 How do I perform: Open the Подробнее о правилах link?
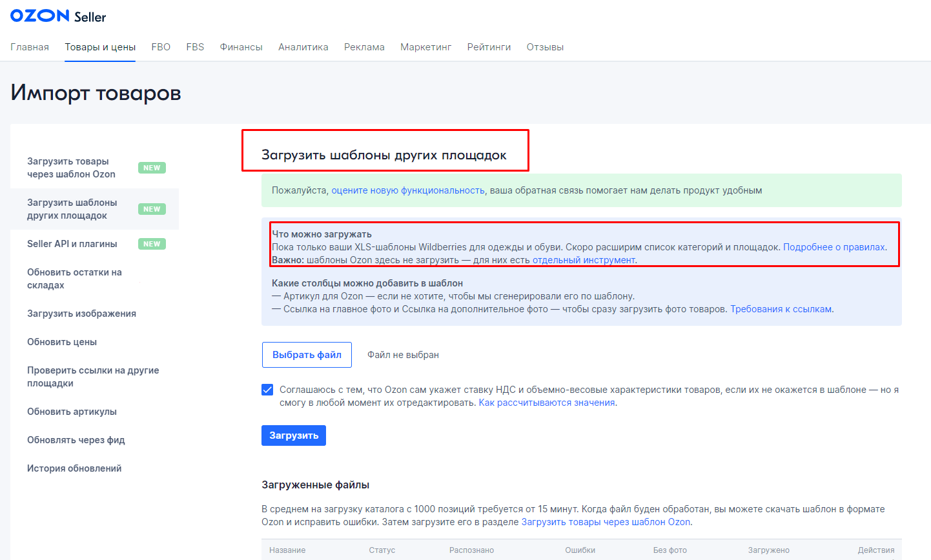(x=834, y=247)
